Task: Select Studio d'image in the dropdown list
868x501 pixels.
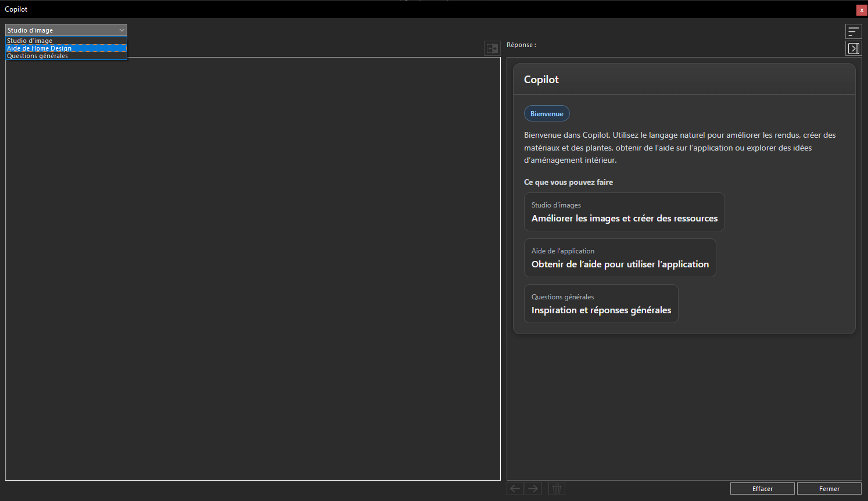Action: tap(66, 41)
